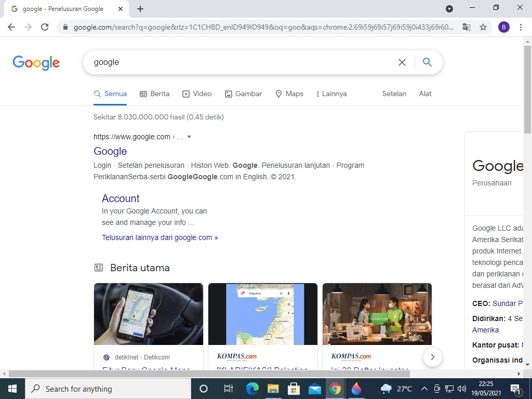Clear the search box with the X
This screenshot has width=532, height=399.
click(x=402, y=62)
